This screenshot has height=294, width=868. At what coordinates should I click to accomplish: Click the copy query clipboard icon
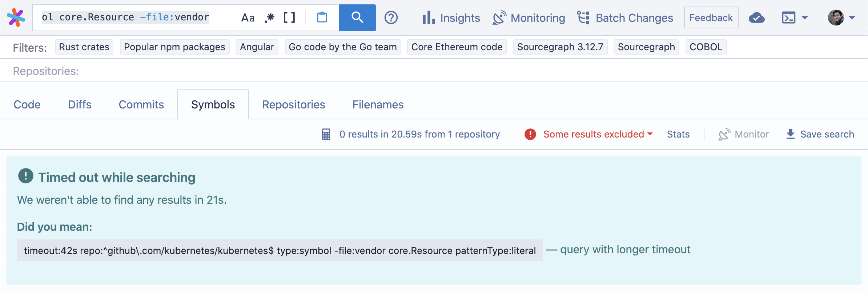[x=322, y=17]
